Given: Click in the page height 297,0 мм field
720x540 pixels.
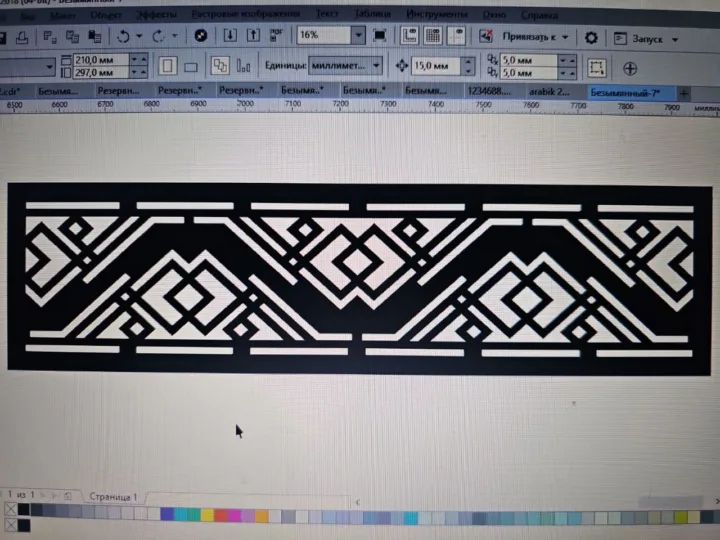Looking at the screenshot, I should pos(101,73).
